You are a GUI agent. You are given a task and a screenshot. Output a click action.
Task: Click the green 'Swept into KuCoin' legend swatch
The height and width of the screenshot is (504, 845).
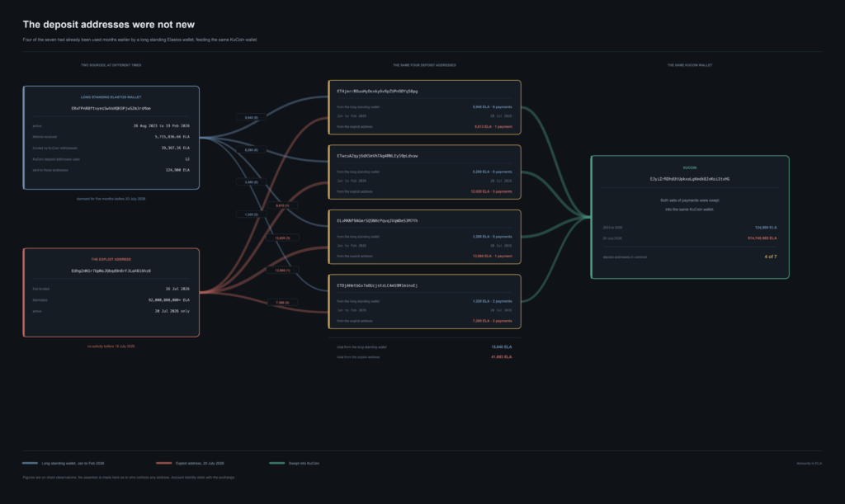277,463
